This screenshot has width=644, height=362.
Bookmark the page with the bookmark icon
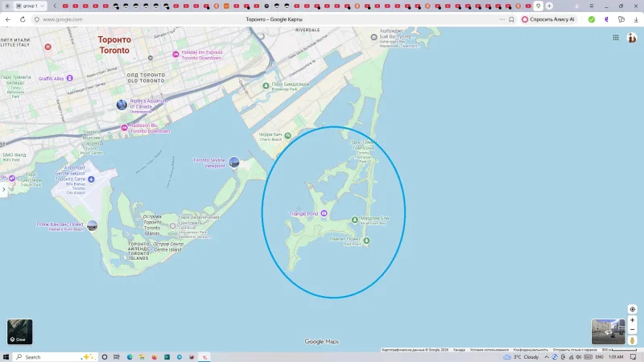click(x=511, y=19)
